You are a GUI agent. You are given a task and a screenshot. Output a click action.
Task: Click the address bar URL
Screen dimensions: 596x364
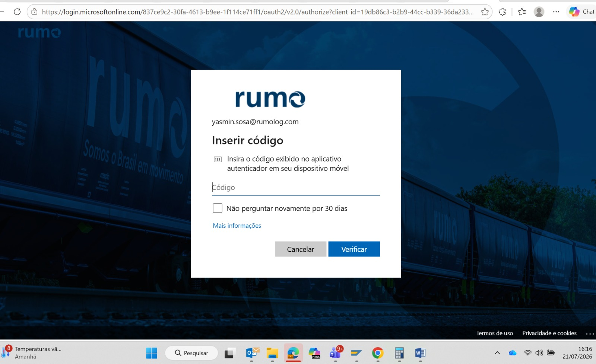258,12
